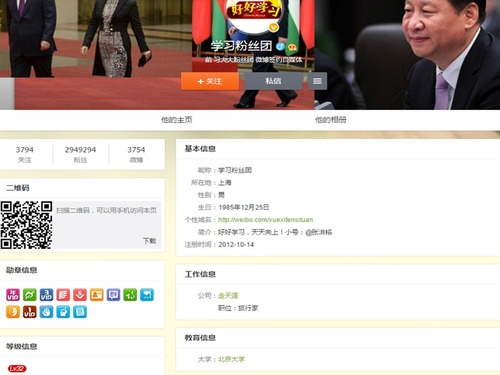500x375 pixels.
Task: Click the gray 私信 private message button
Action: coord(273,81)
